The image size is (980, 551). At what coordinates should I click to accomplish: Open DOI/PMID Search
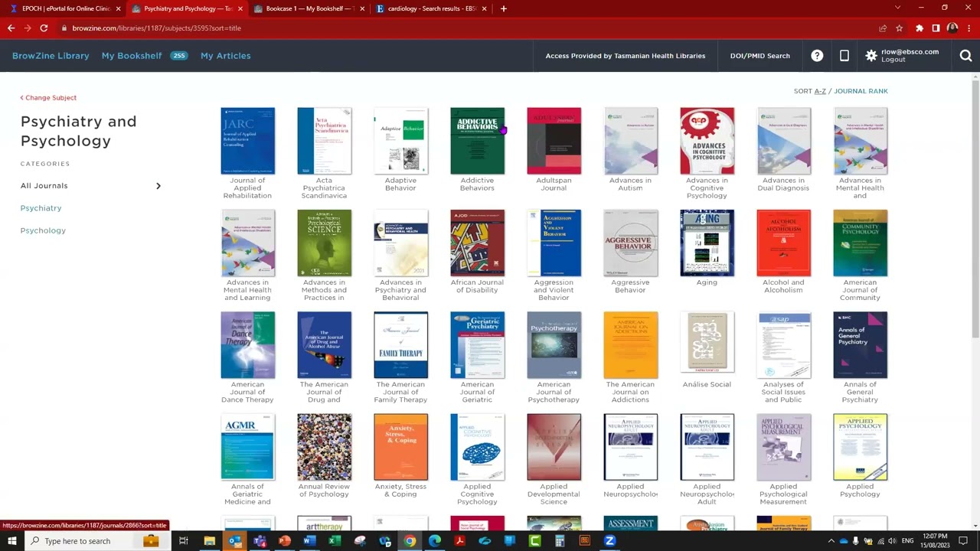click(759, 56)
